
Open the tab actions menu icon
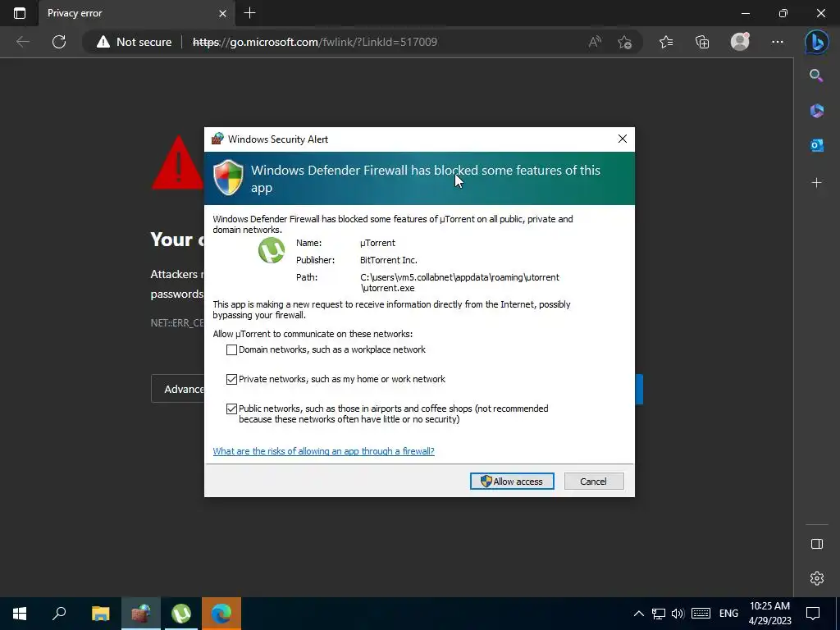click(20, 13)
